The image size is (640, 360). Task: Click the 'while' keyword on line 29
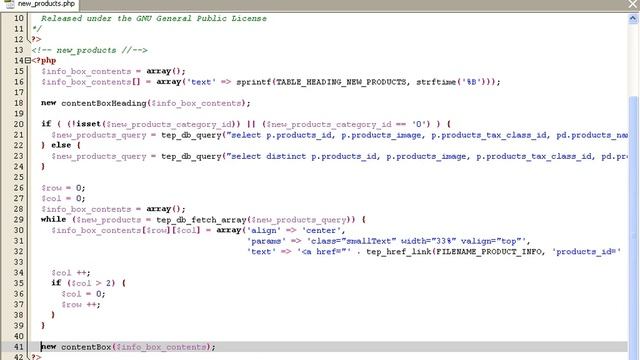[x=53, y=220]
